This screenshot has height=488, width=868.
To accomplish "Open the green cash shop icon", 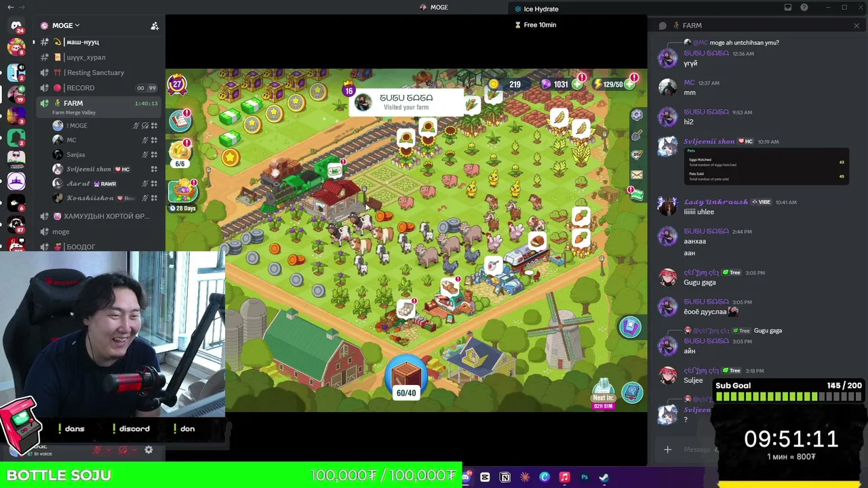I will point(636,195).
